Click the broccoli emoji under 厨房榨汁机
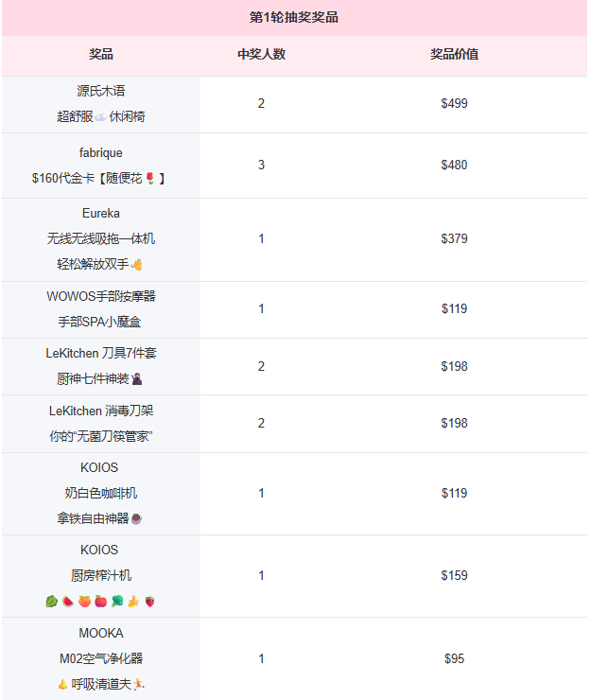The width and height of the screenshot is (590, 700). point(117,602)
